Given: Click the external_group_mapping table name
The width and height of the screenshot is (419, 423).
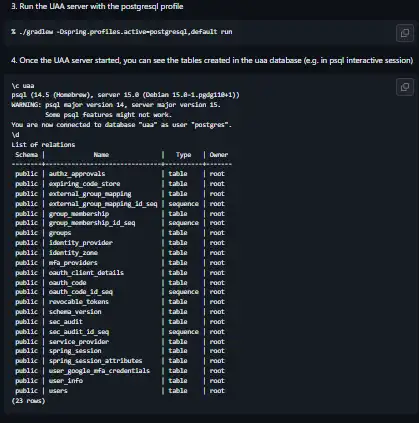Looking at the screenshot, I should point(90,194).
